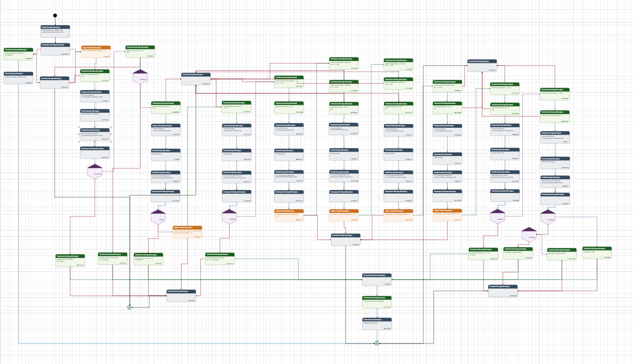The width and height of the screenshot is (633, 364).
Task: Click the green node in the bottom-center three-node chain
Action: tap(377, 302)
